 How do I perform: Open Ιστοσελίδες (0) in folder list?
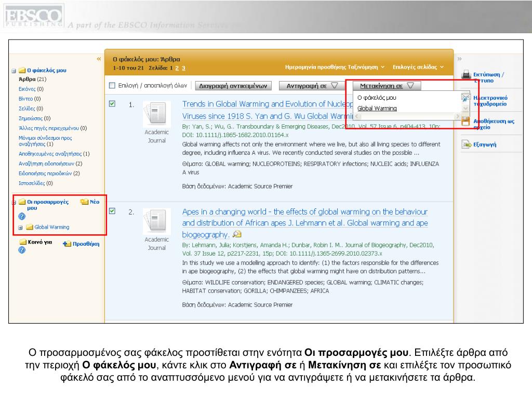36,183
